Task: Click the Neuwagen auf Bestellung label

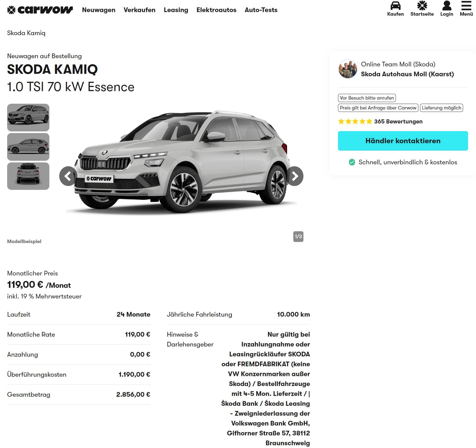Action: tap(44, 56)
